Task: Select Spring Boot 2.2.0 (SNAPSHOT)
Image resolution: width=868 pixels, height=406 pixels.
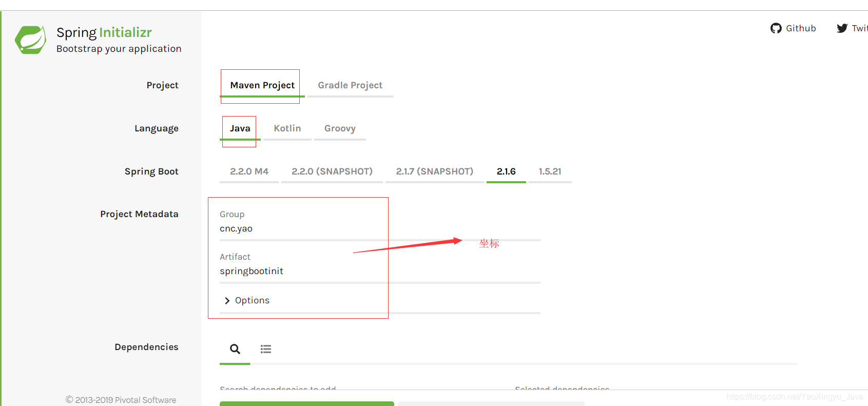Action: pyautogui.click(x=332, y=171)
